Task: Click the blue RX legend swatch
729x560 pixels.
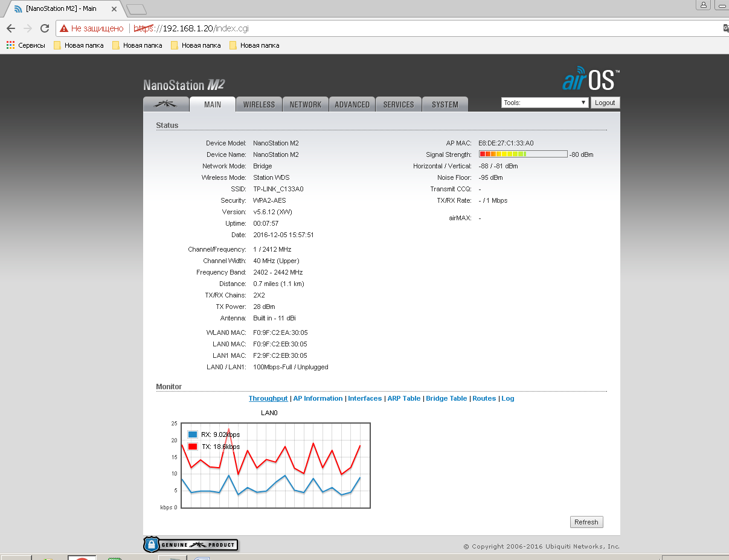Action: pyautogui.click(x=193, y=434)
